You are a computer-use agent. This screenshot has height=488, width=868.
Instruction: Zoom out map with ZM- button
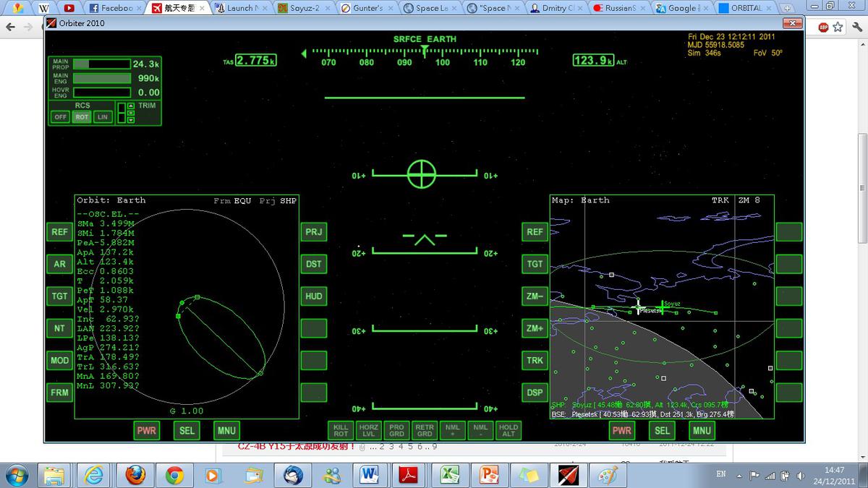[x=535, y=296]
